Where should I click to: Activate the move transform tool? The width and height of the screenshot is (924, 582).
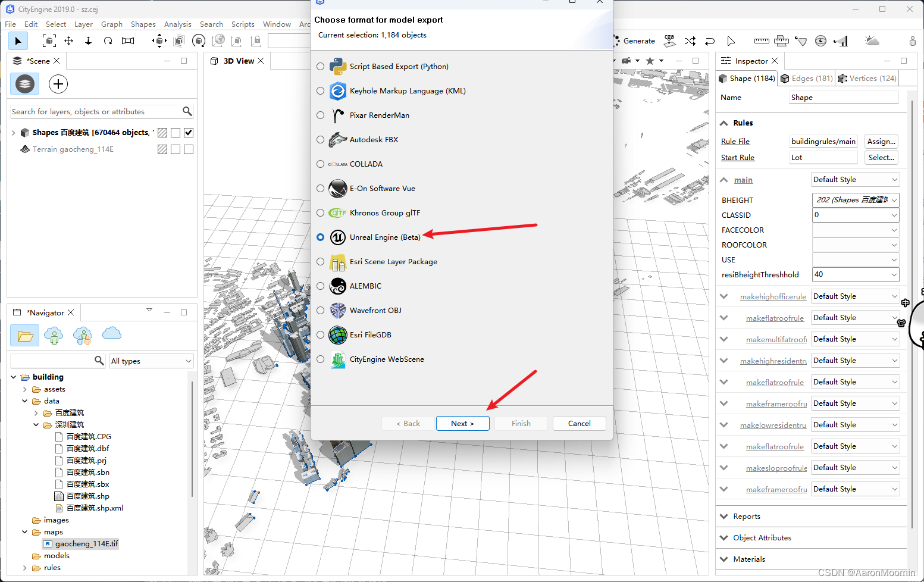pos(69,41)
